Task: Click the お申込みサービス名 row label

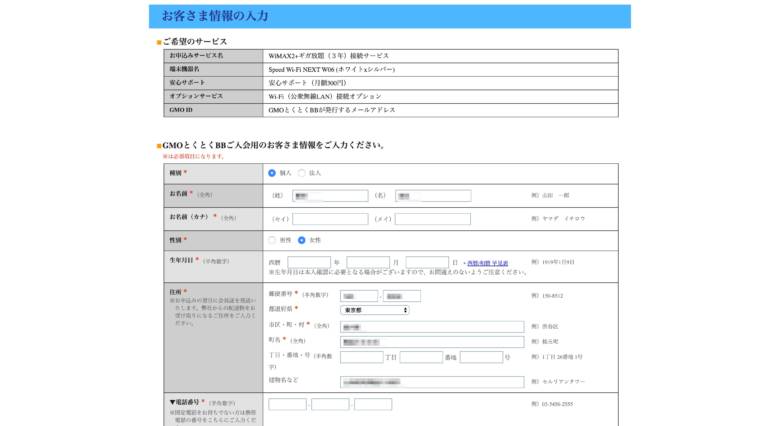Action: pos(196,56)
